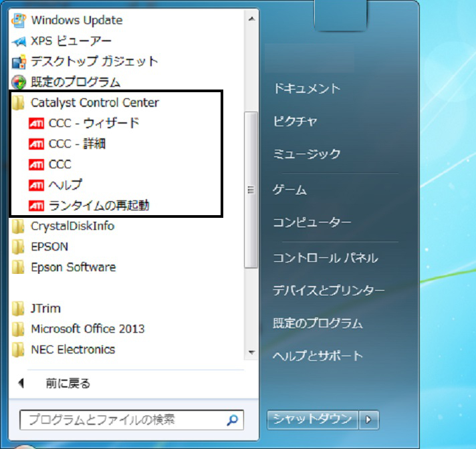Open 既定のプログラム in the right pane
Screen dimensions: 476x449
click(318, 323)
